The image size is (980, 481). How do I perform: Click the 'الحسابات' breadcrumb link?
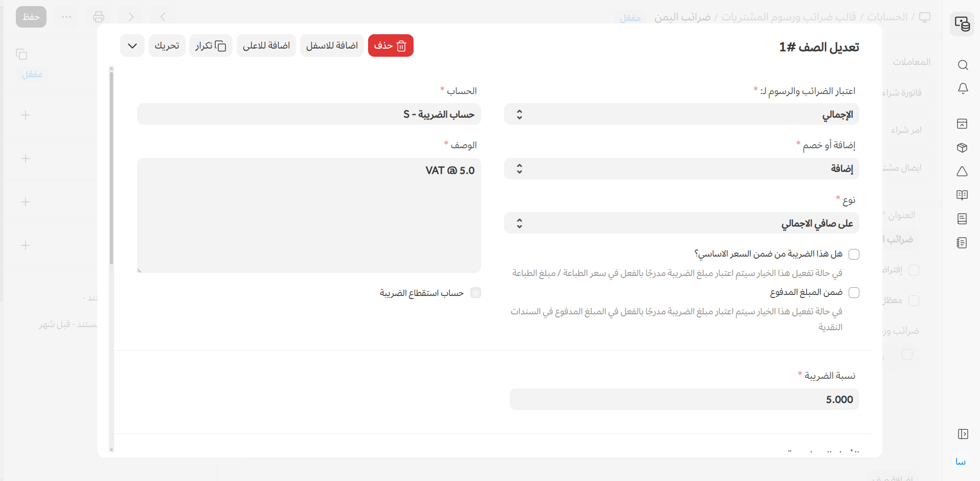click(x=887, y=17)
